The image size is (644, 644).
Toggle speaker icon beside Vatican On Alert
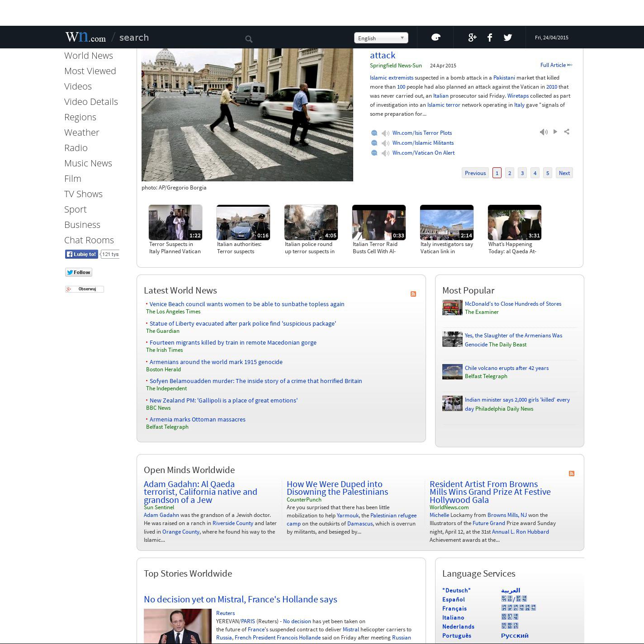pyautogui.click(x=385, y=153)
